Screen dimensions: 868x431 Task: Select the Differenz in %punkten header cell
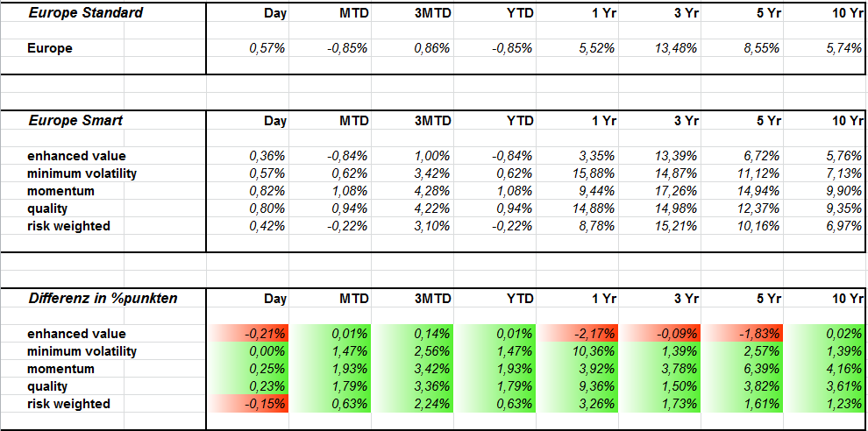(x=103, y=298)
